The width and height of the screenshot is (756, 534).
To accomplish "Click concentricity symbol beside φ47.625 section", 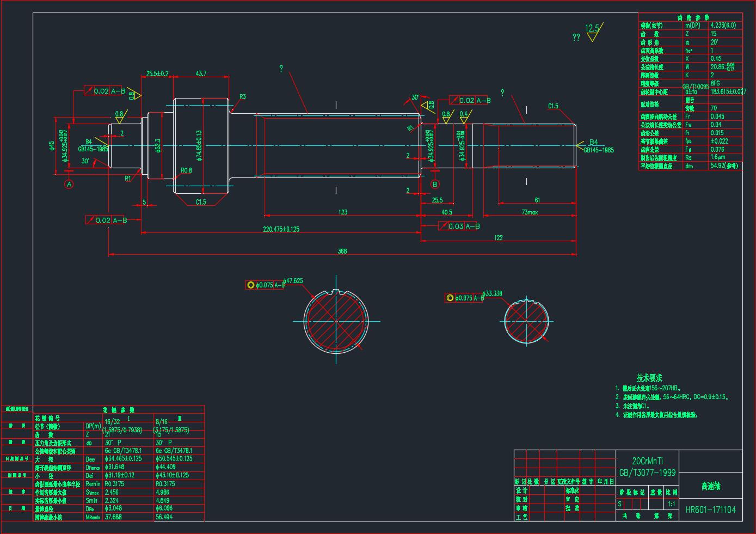I will [x=250, y=285].
